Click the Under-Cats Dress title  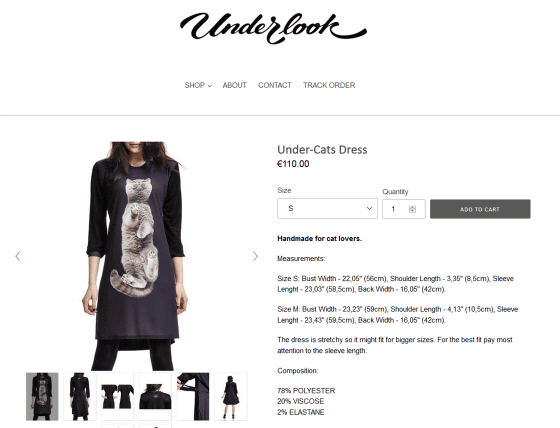pyautogui.click(x=322, y=149)
